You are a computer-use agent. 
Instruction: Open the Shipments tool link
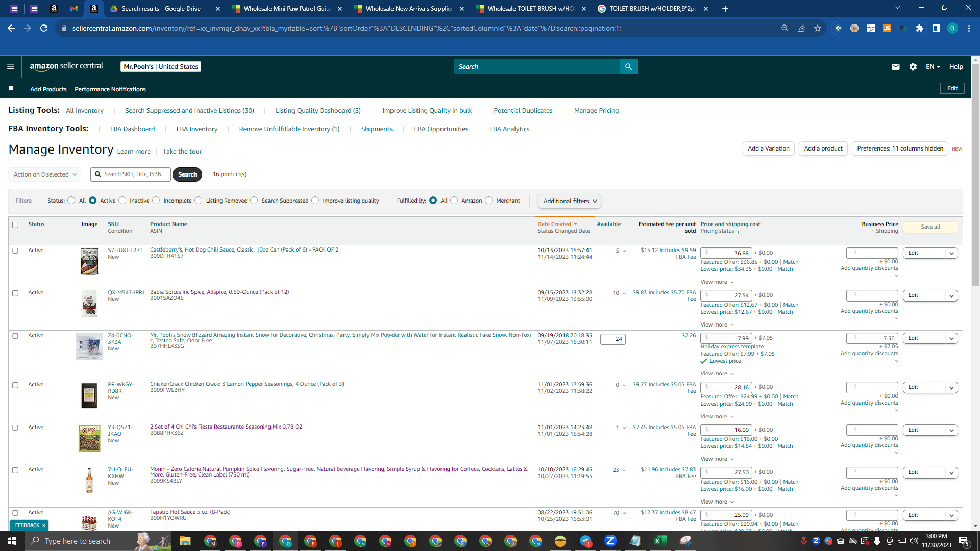(377, 129)
